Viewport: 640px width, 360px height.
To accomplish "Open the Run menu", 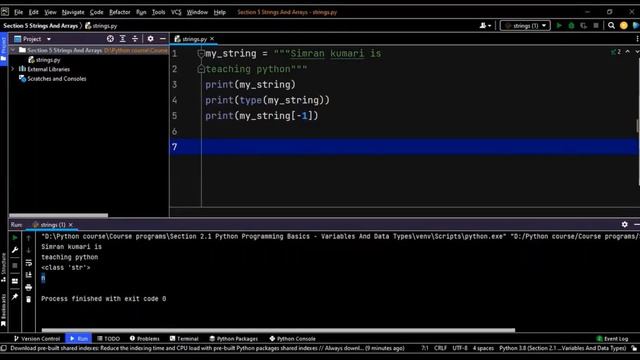I will (x=141, y=12).
